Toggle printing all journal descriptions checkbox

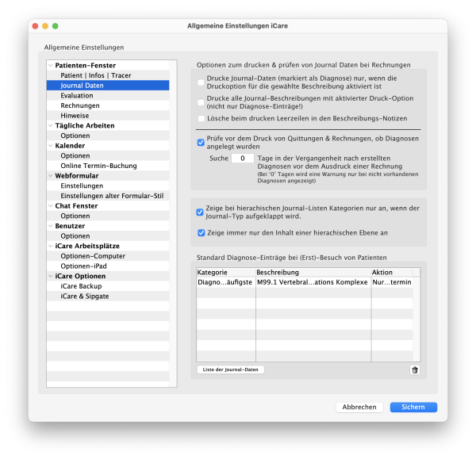pos(201,101)
